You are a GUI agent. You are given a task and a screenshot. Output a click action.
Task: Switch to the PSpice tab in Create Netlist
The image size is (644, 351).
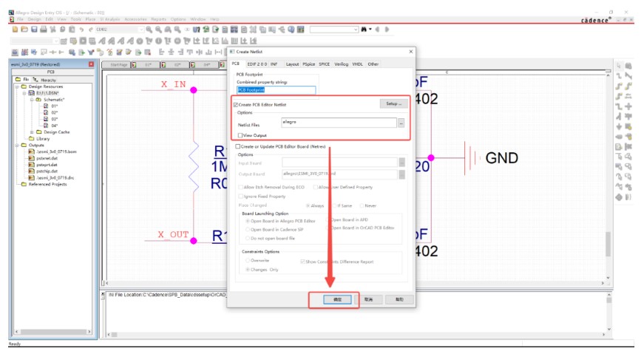coord(309,64)
